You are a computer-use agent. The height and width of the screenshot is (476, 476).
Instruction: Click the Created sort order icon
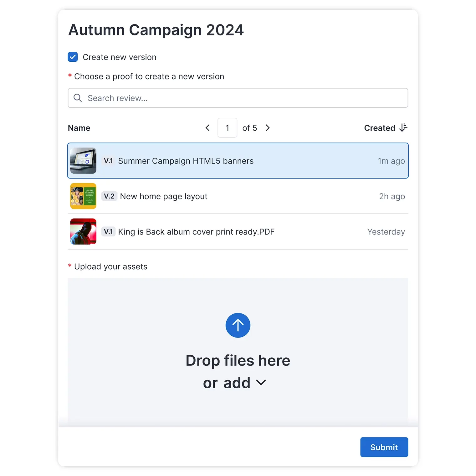pos(404,128)
